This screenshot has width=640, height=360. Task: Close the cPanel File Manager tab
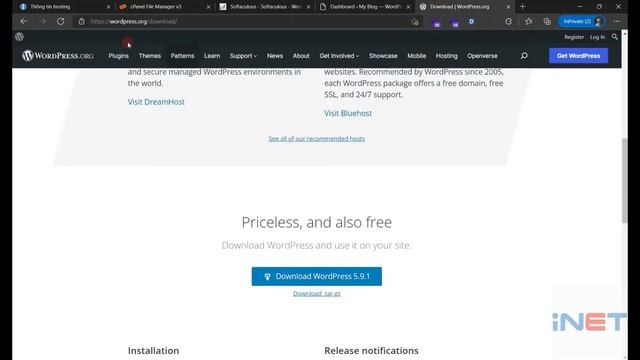click(x=208, y=7)
